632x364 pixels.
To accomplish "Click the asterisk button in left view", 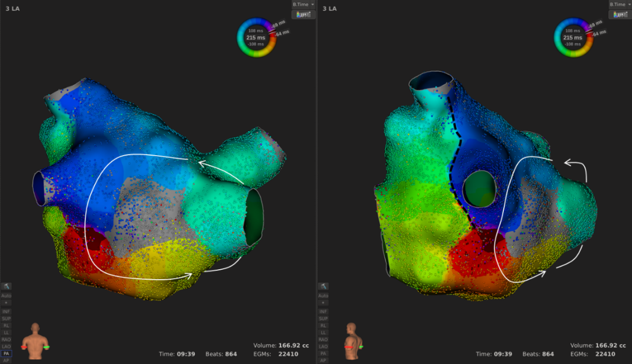I will point(6,303).
